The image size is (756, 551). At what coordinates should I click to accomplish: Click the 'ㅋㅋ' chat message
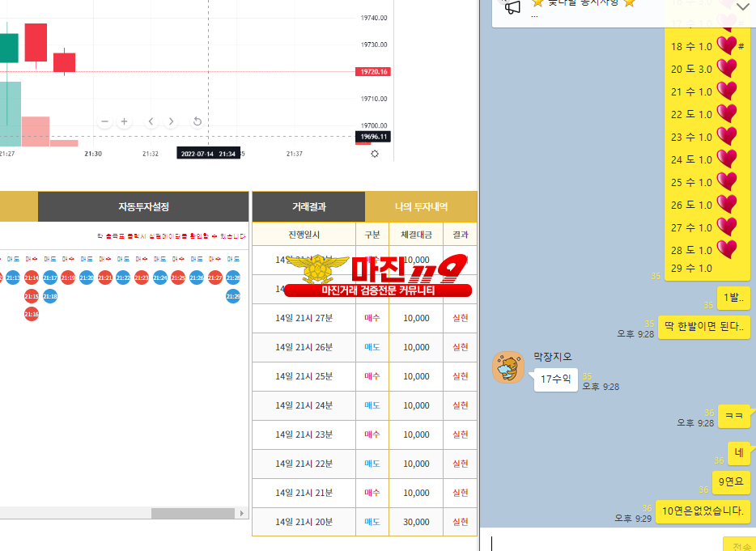pos(734,416)
